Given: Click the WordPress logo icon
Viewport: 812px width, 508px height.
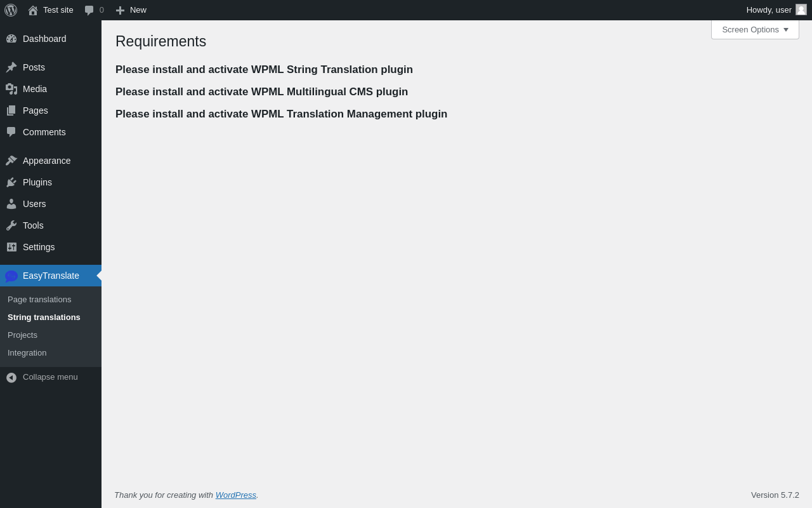Looking at the screenshot, I should pyautogui.click(x=11, y=10).
